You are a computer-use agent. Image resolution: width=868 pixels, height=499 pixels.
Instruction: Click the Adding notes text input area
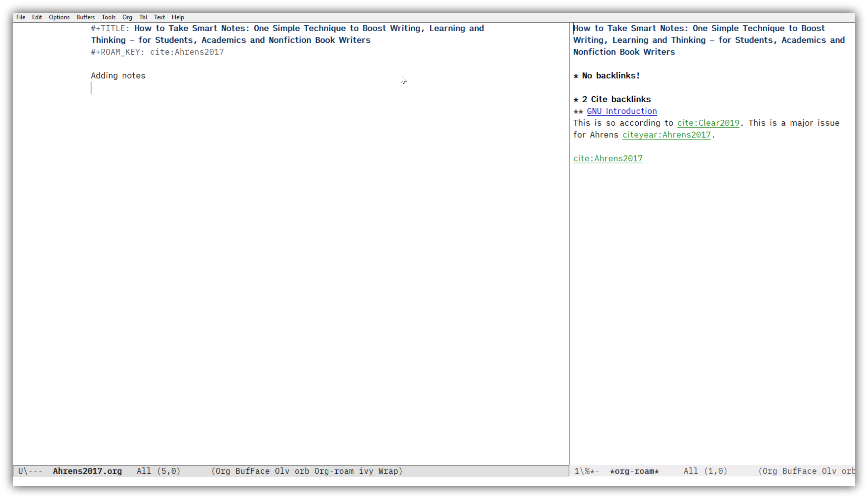tap(118, 76)
